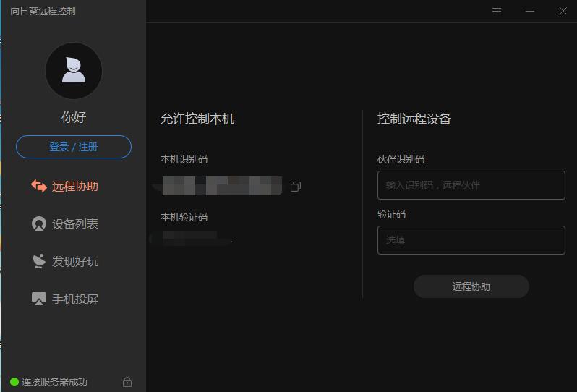The image size is (577, 392).
Task: Click the 控制远程设备 heading
Action: coord(414,119)
